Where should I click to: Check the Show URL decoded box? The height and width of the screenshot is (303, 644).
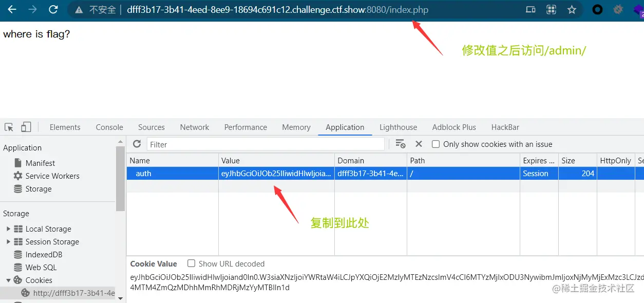(191, 263)
